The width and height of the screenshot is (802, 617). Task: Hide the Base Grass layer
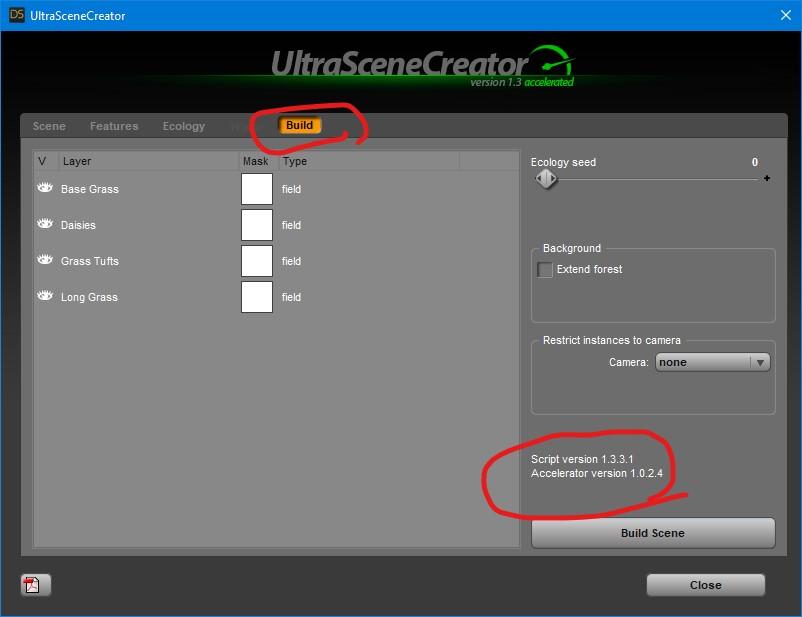[x=45, y=188]
